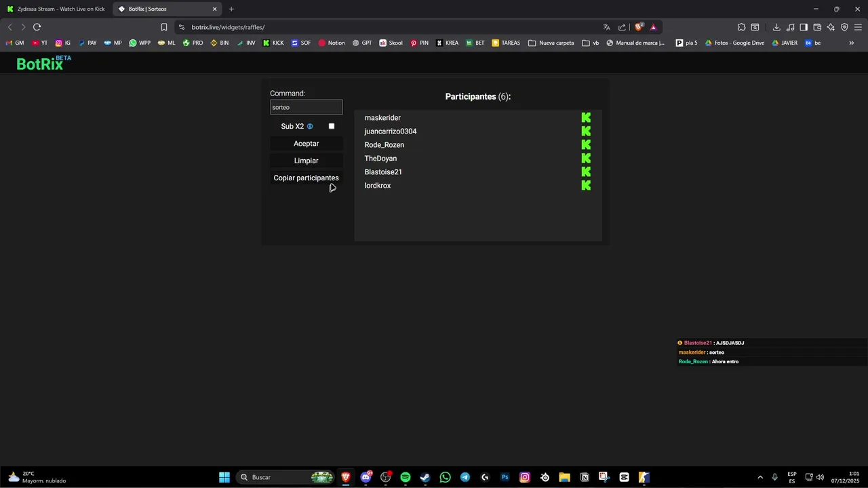
Task: Open the Windows Start menu
Action: click(224, 477)
